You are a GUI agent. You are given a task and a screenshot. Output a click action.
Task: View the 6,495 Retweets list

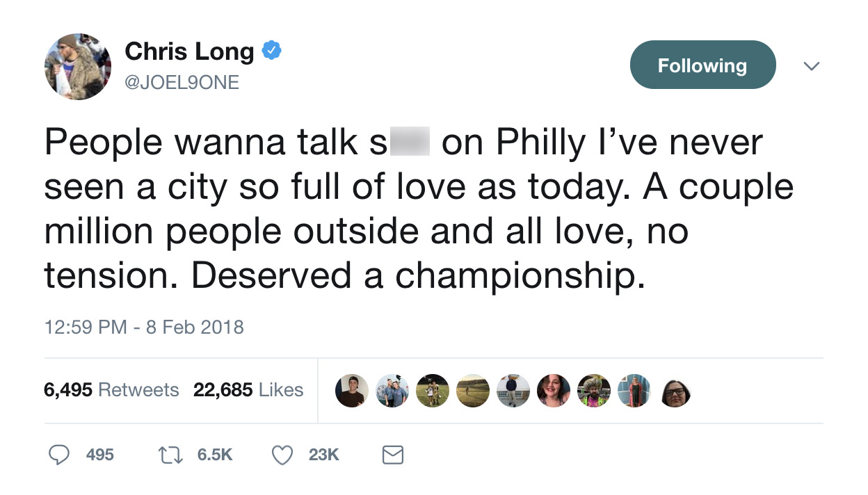coord(111,390)
